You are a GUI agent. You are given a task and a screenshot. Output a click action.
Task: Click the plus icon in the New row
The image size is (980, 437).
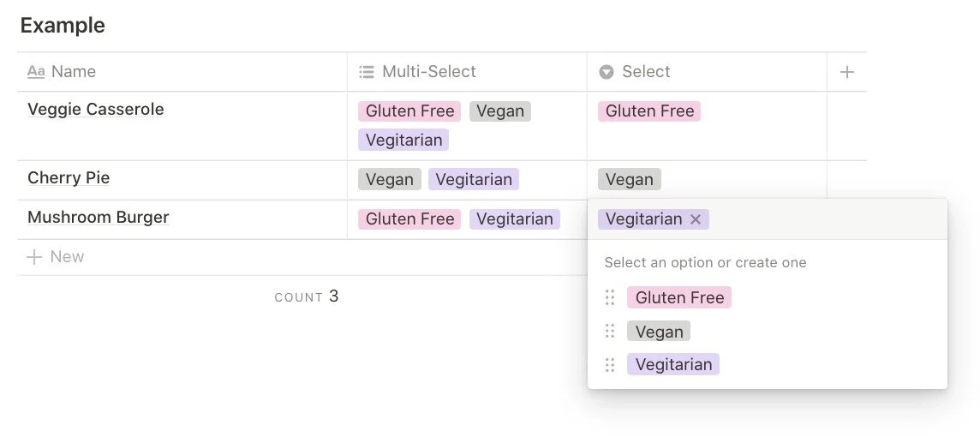[x=34, y=257]
